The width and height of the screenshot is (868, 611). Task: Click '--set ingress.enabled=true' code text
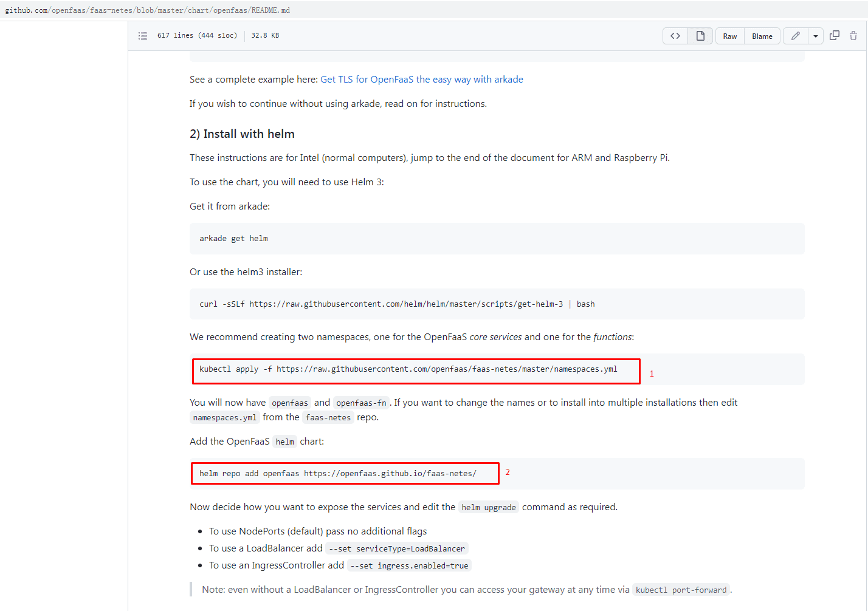(x=409, y=565)
